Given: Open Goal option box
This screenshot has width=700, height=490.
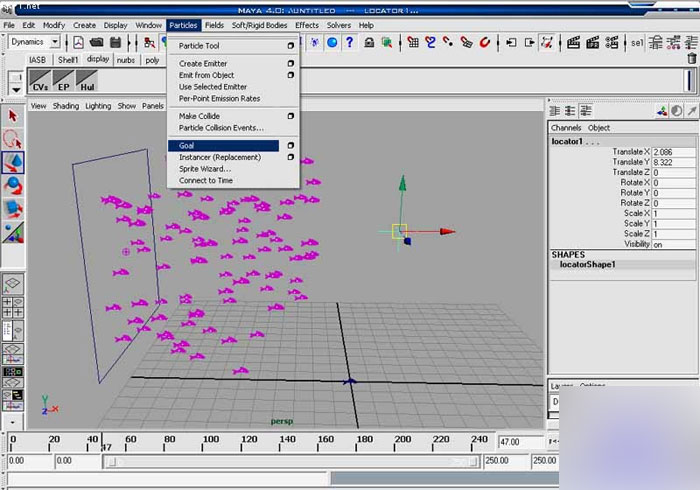Looking at the screenshot, I should pyautogui.click(x=291, y=146).
